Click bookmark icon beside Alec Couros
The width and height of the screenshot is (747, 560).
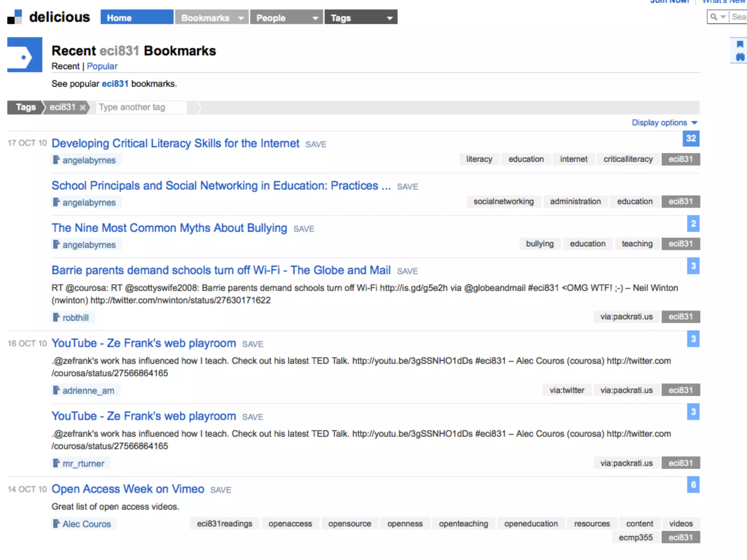(x=56, y=524)
